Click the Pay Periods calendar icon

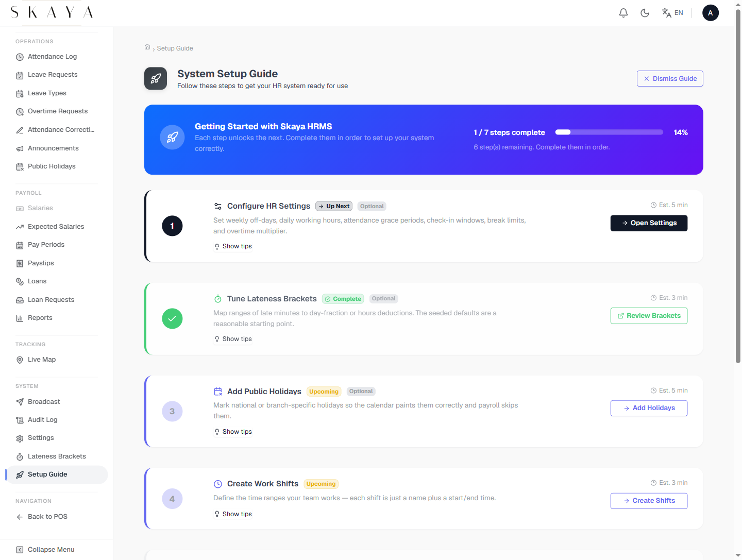(20, 245)
